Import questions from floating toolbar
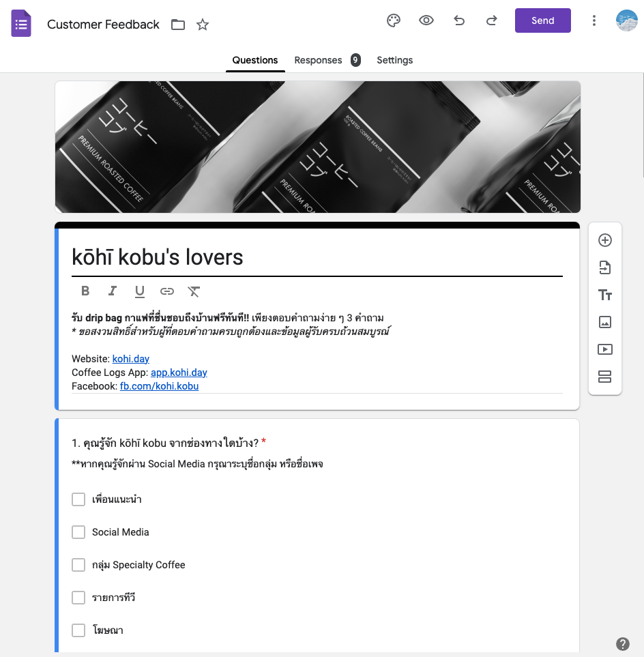644x657 pixels. coord(604,267)
